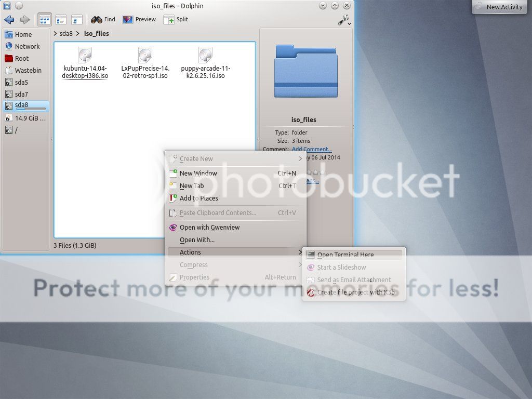532x399 pixels.
Task: Click the Add Comment link
Action: click(312, 149)
